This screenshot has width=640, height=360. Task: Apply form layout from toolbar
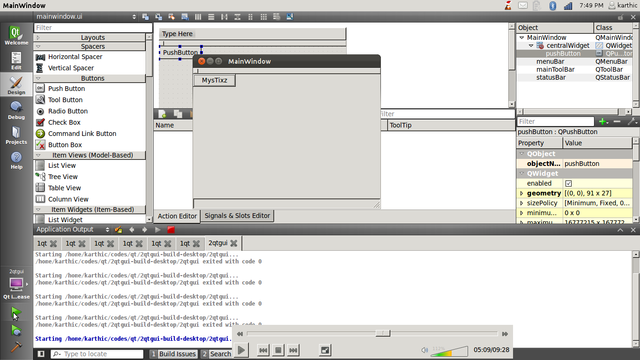coord(250,17)
